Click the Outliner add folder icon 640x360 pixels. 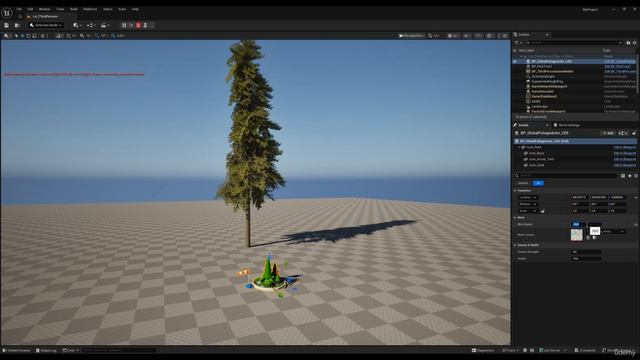tap(628, 42)
